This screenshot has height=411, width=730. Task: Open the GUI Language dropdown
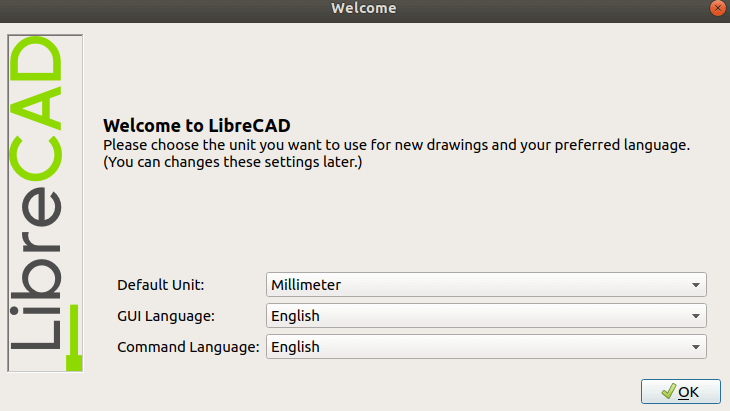coord(486,316)
